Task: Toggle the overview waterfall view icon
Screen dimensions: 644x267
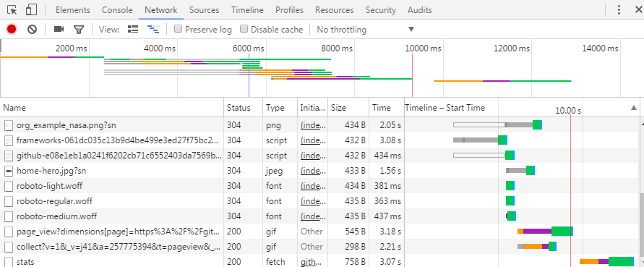Action: click(153, 29)
